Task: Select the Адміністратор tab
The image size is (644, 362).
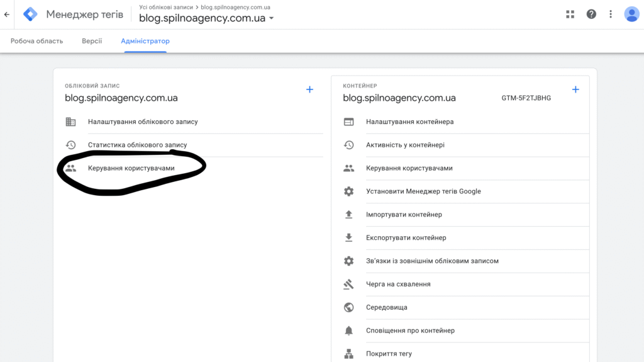Action: coord(145,41)
